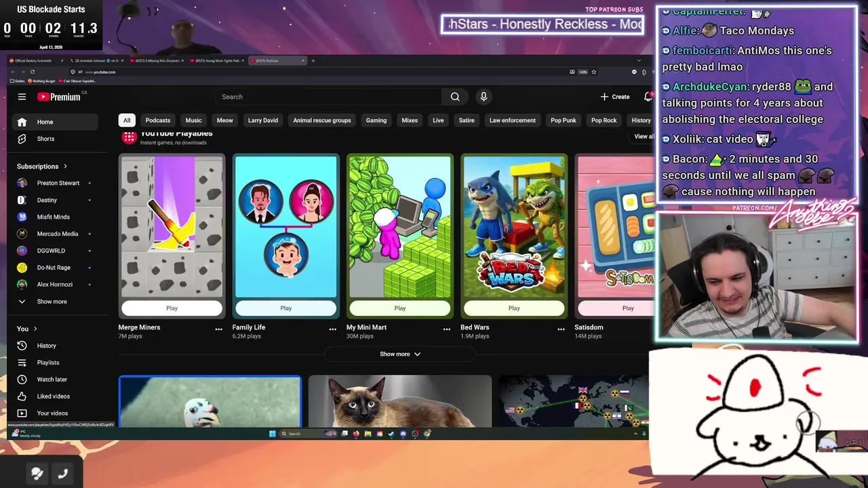Open History in the You section
The height and width of the screenshot is (488, 868).
pos(54,346)
